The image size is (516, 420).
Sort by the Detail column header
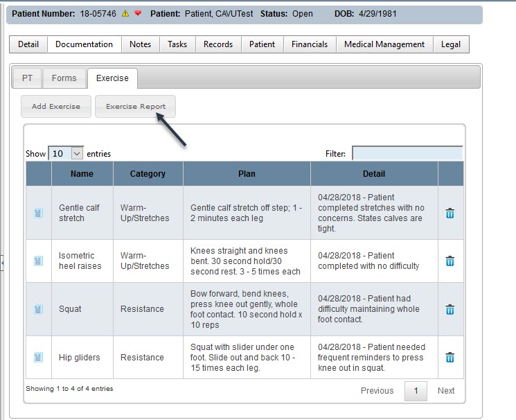pos(374,173)
